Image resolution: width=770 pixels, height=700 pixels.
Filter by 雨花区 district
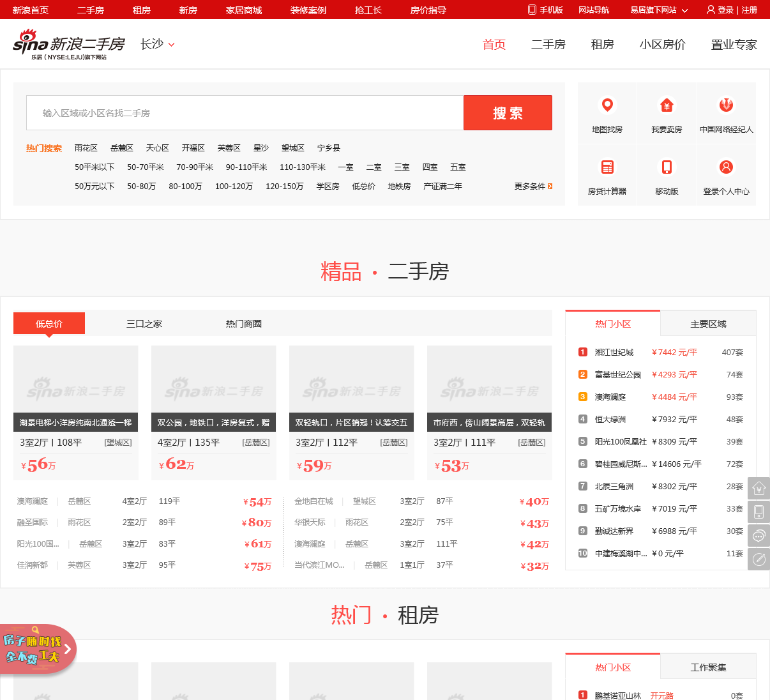(x=86, y=148)
